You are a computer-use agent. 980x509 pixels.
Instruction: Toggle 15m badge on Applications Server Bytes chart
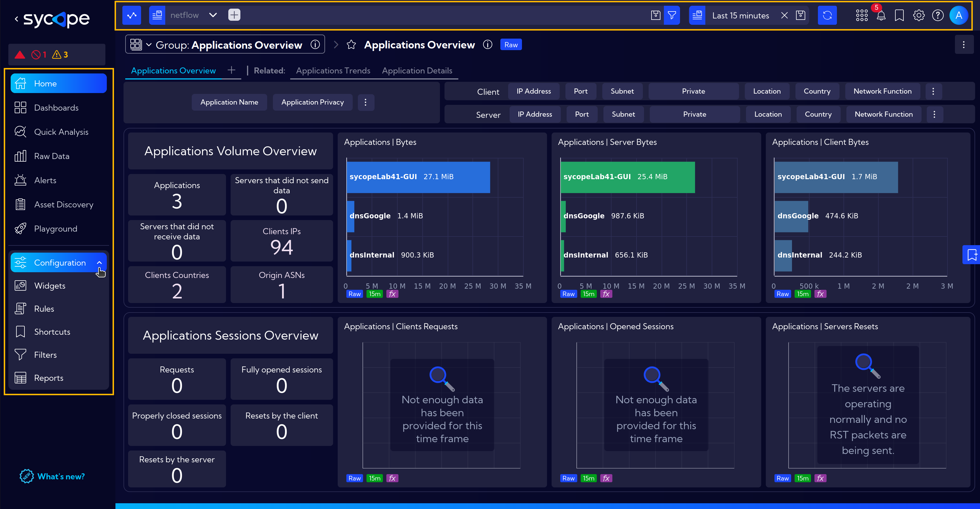point(588,294)
